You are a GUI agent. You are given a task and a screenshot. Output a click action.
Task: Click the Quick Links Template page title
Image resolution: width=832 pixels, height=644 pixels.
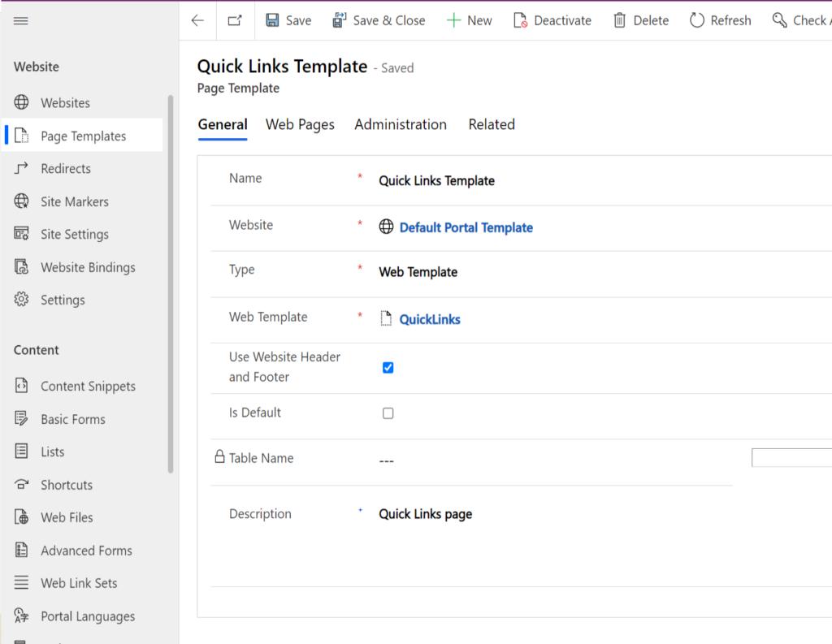tap(282, 67)
